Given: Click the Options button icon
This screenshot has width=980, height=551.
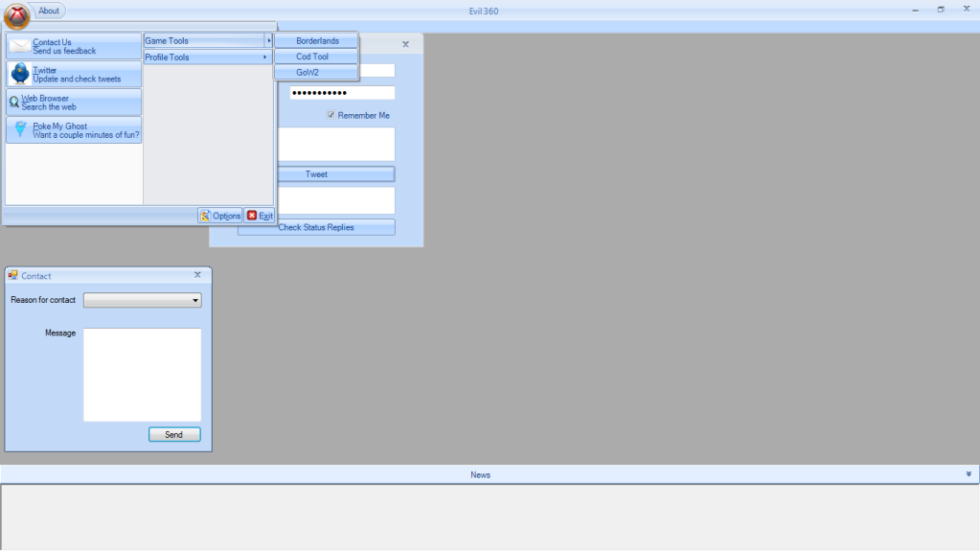Looking at the screenshot, I should 205,216.
